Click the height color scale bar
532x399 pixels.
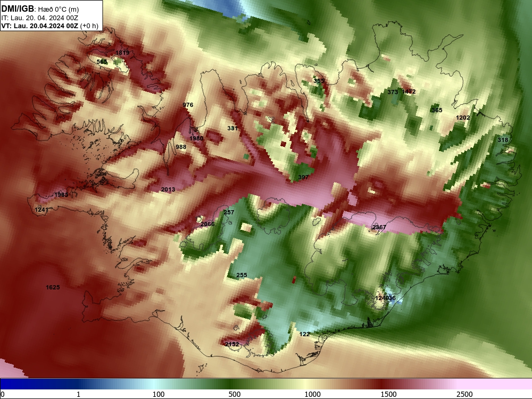266,384
